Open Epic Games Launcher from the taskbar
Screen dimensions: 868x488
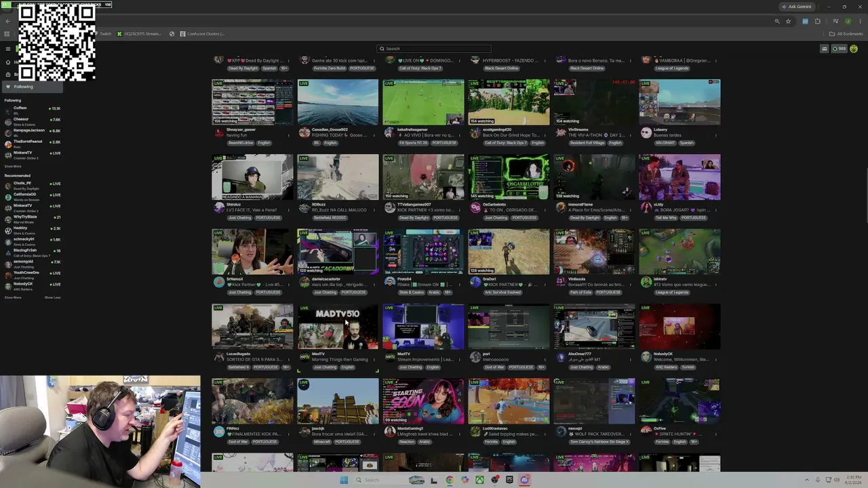[x=509, y=480]
